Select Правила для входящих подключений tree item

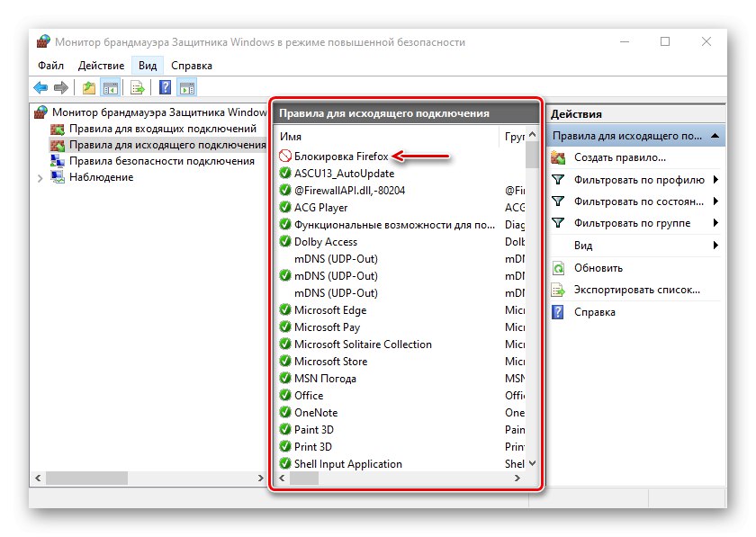(163, 129)
